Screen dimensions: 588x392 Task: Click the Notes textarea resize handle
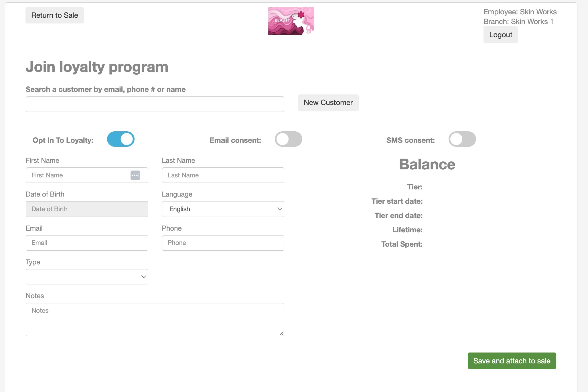tap(281, 333)
